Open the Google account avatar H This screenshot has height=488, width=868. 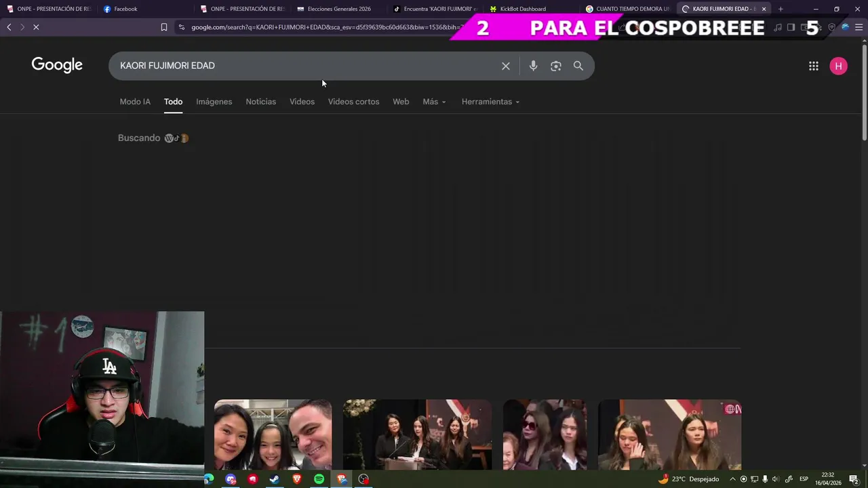[x=838, y=66]
